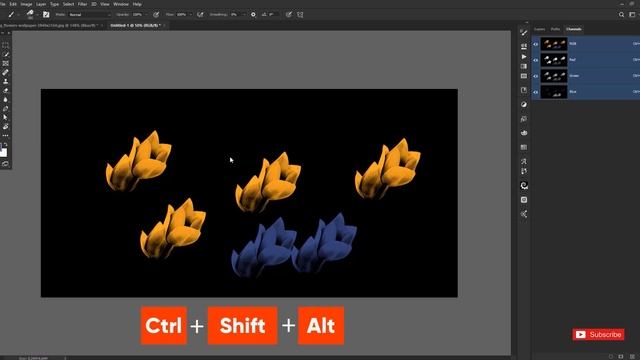Select the Rectangular Marquee tool

pos(5,45)
